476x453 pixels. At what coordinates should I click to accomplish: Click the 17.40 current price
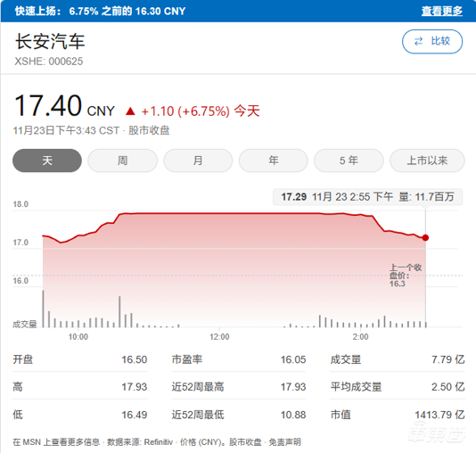[48, 105]
